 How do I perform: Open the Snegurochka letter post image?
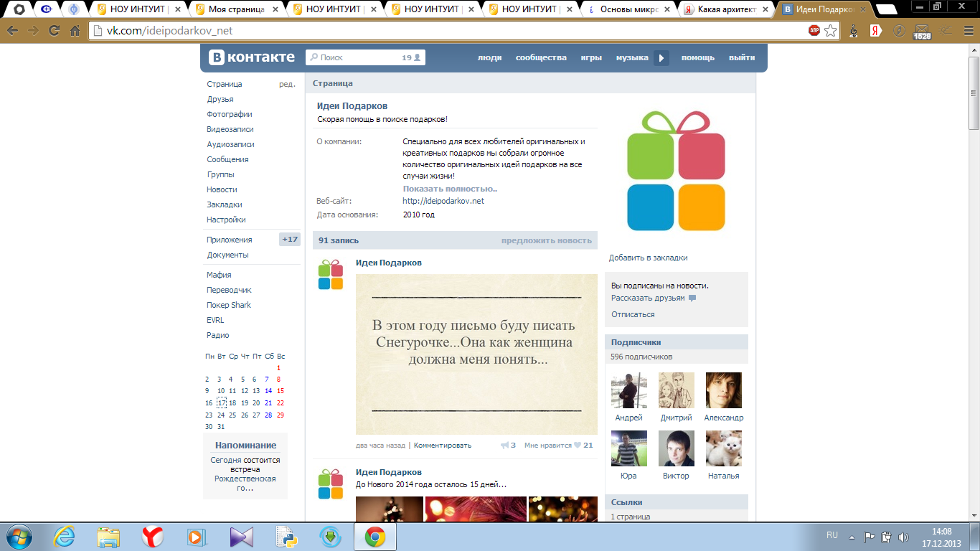pyautogui.click(x=476, y=354)
